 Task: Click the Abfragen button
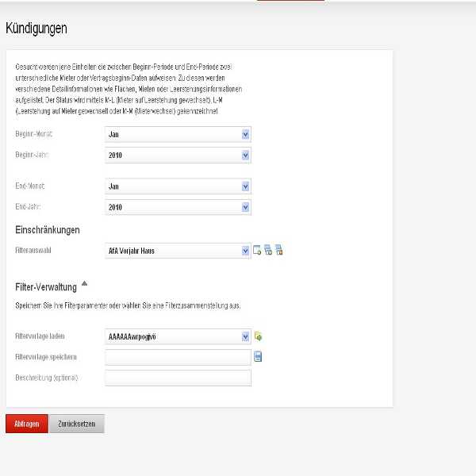pyautogui.click(x=27, y=424)
